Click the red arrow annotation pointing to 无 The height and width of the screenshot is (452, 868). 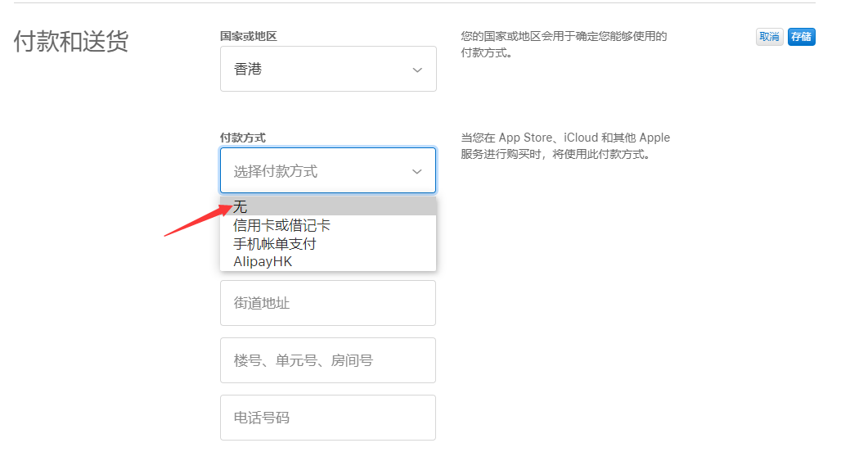click(198, 220)
